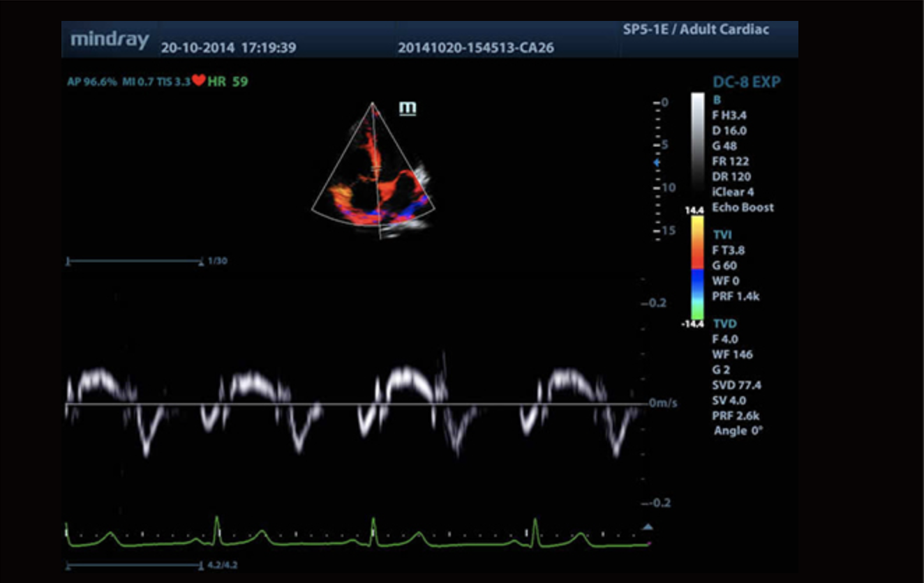Click the TVI color velocity bar

pos(697,268)
